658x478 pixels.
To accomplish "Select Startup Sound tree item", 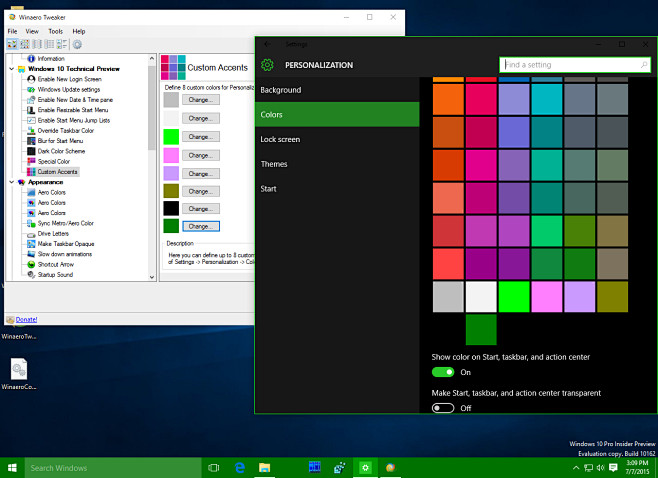I will pyautogui.click(x=55, y=274).
